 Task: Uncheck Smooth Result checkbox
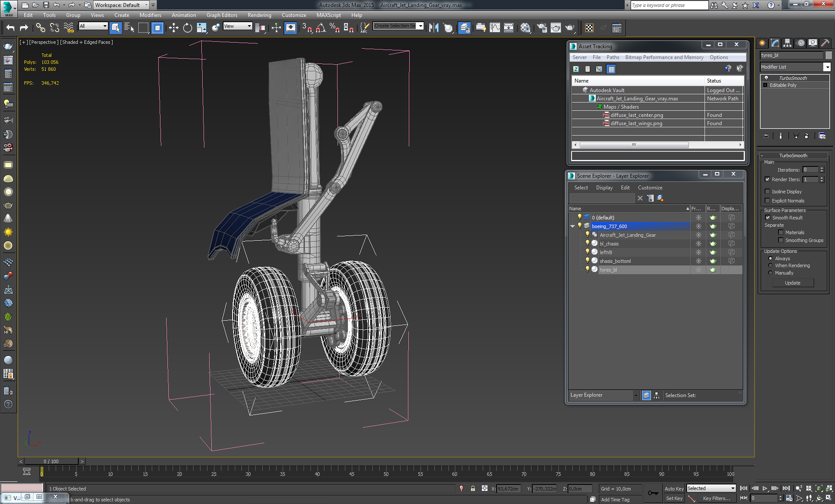(x=768, y=218)
